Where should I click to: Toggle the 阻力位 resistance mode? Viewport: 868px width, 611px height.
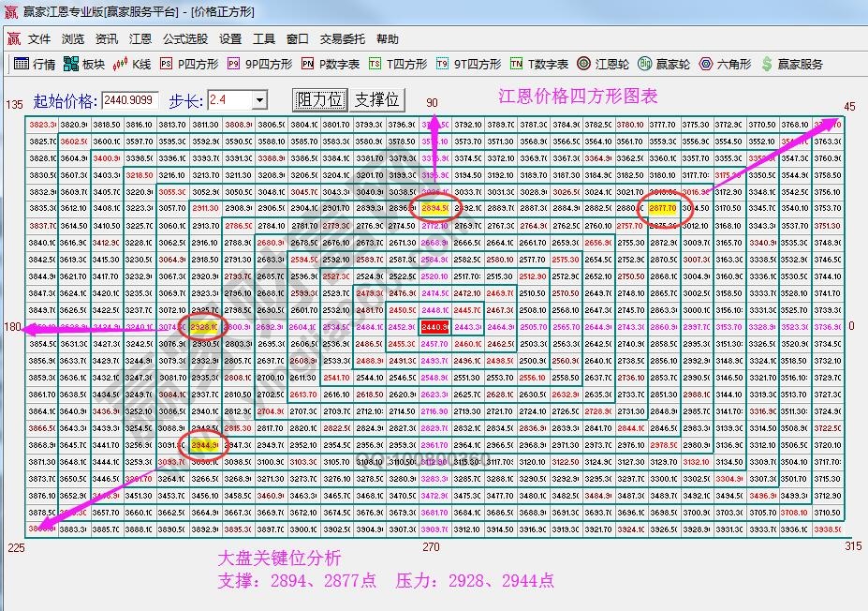[x=318, y=100]
